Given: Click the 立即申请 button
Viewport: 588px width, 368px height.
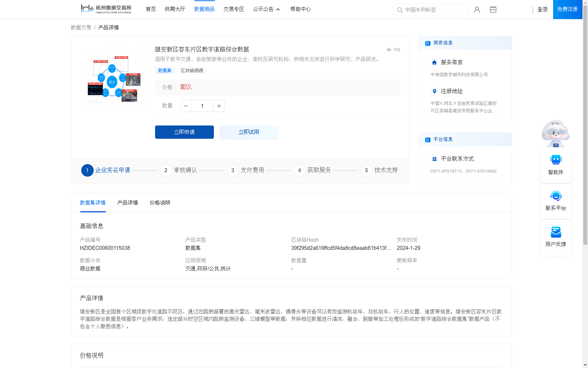Looking at the screenshot, I should click(184, 132).
